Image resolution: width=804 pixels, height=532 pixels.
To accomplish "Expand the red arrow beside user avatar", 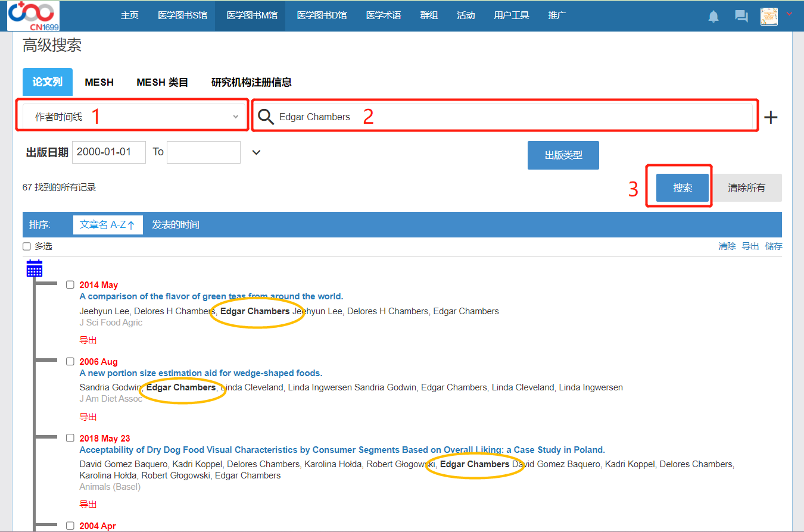I will coord(790,14).
